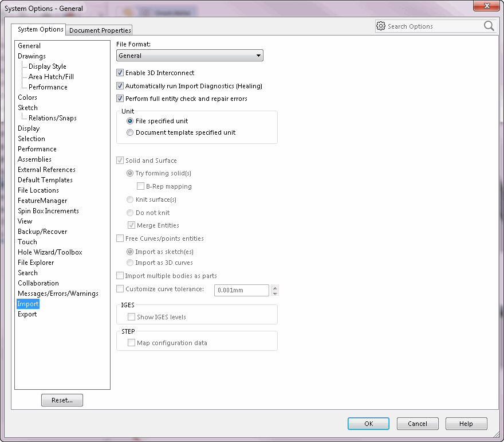
Task: Select the System Options tab
Action: 40,29
